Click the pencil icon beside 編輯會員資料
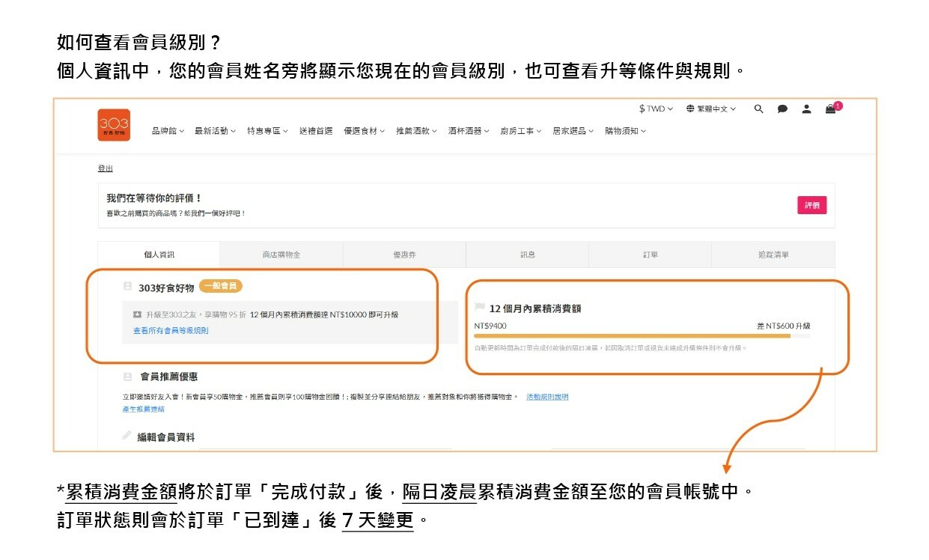 click(x=127, y=435)
